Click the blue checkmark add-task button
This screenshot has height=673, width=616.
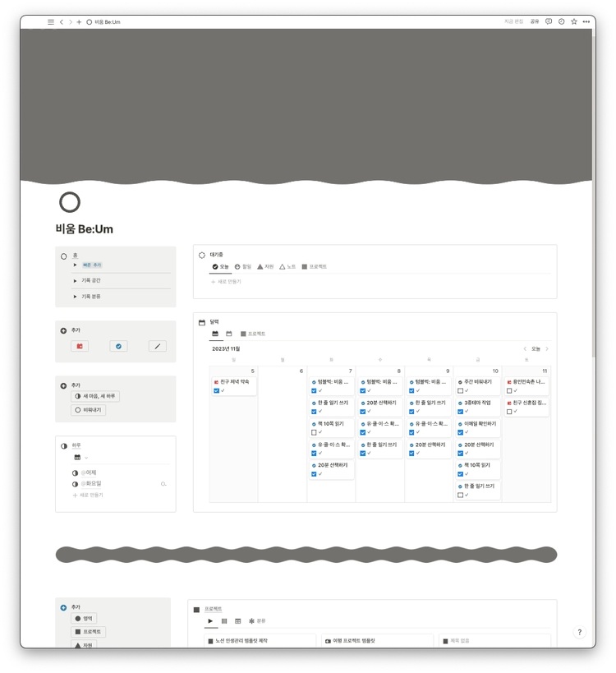[x=118, y=346]
